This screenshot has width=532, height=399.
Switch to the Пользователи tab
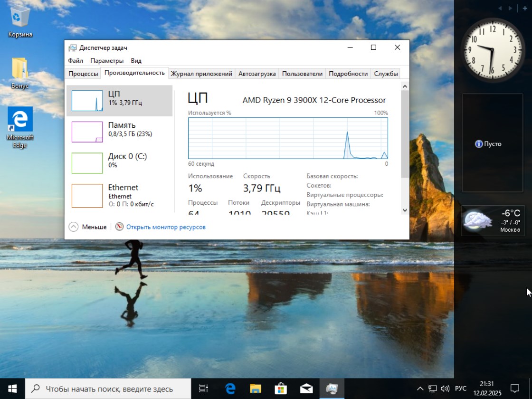(302, 74)
